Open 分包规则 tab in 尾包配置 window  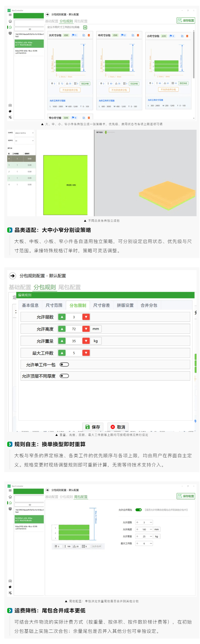(x=66, y=497)
